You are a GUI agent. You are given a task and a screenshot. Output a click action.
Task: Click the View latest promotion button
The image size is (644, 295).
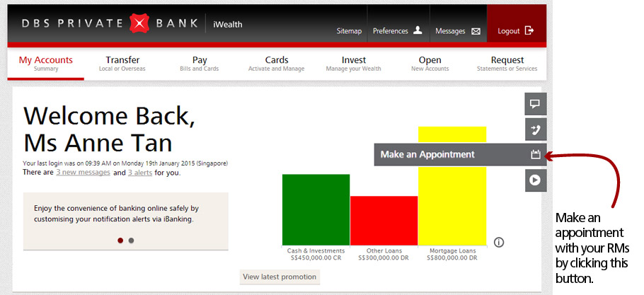[280, 277]
